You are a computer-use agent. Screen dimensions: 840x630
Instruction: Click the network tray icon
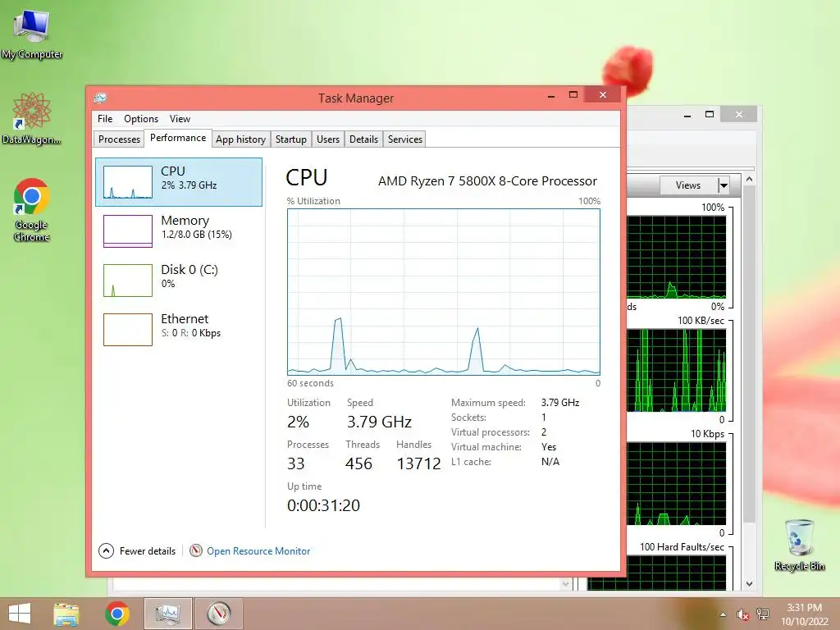pos(762,614)
